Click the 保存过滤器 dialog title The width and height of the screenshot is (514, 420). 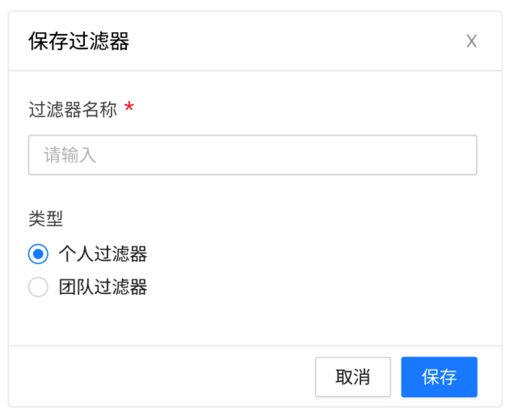click(79, 41)
